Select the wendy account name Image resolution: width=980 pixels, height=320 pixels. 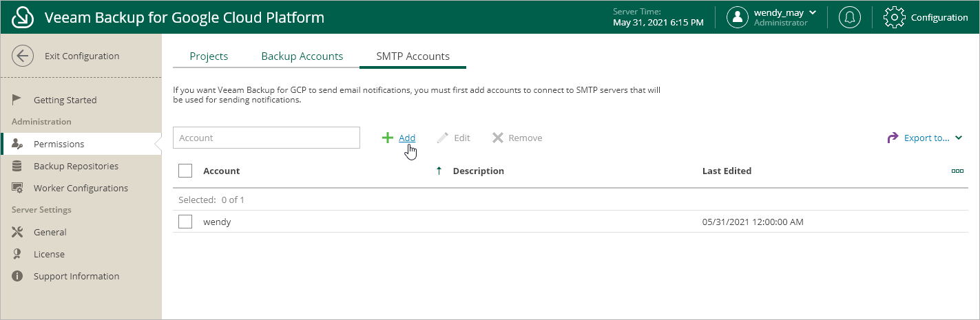(217, 222)
